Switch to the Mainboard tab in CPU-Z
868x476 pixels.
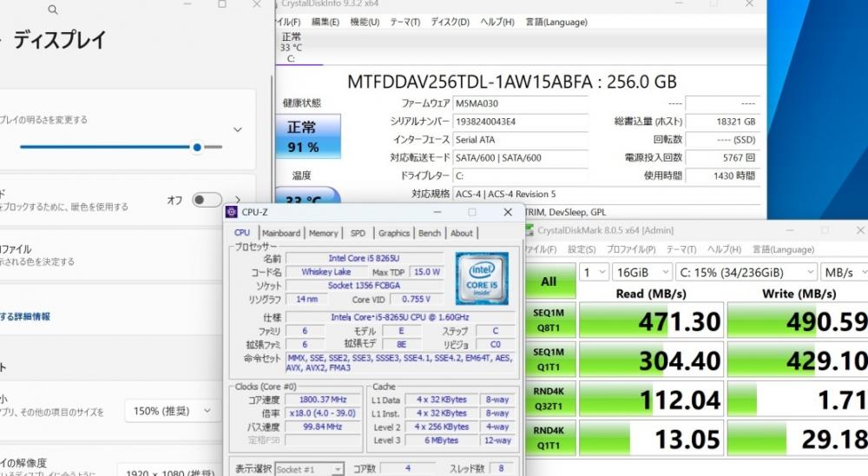(x=281, y=234)
